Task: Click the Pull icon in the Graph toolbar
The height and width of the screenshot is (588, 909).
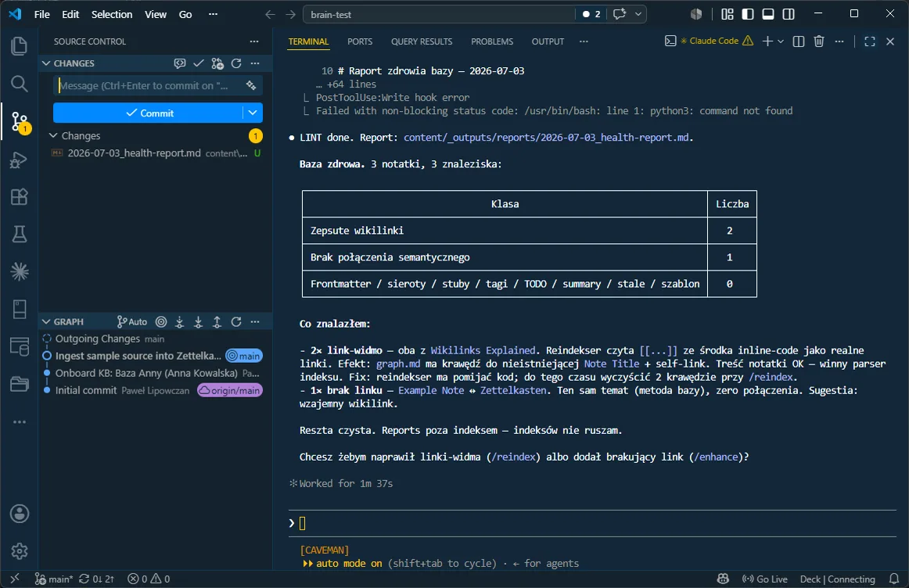Action: (x=198, y=322)
